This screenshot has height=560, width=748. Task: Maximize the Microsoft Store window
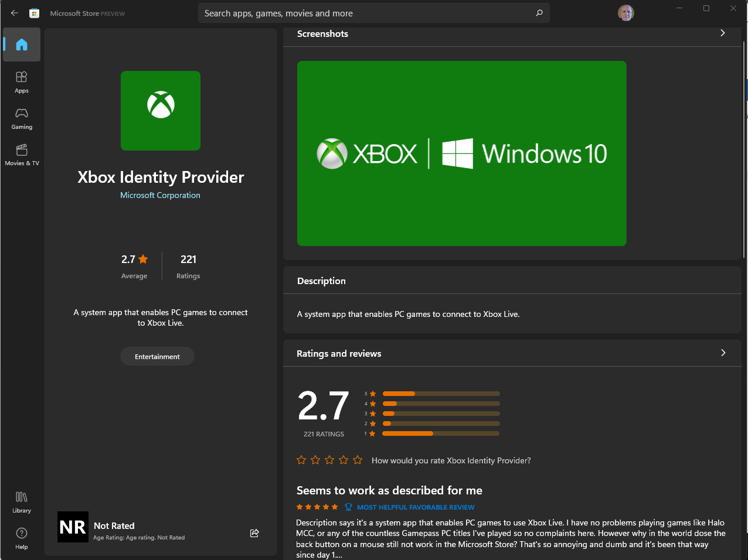click(706, 8)
